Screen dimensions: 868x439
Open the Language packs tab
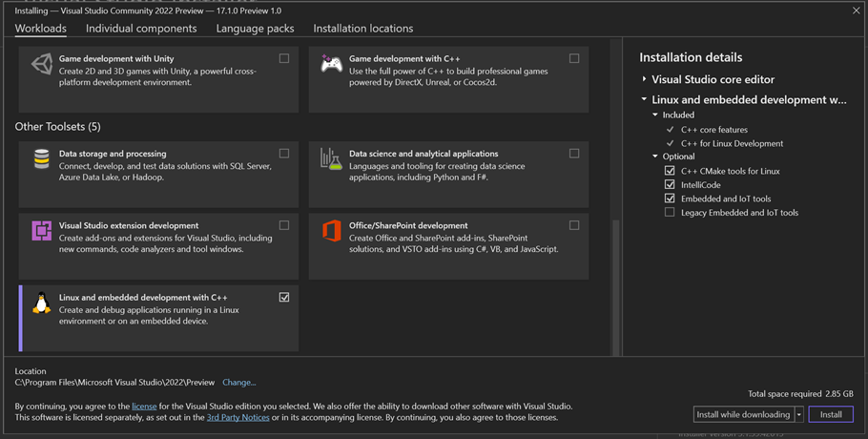pyautogui.click(x=255, y=29)
